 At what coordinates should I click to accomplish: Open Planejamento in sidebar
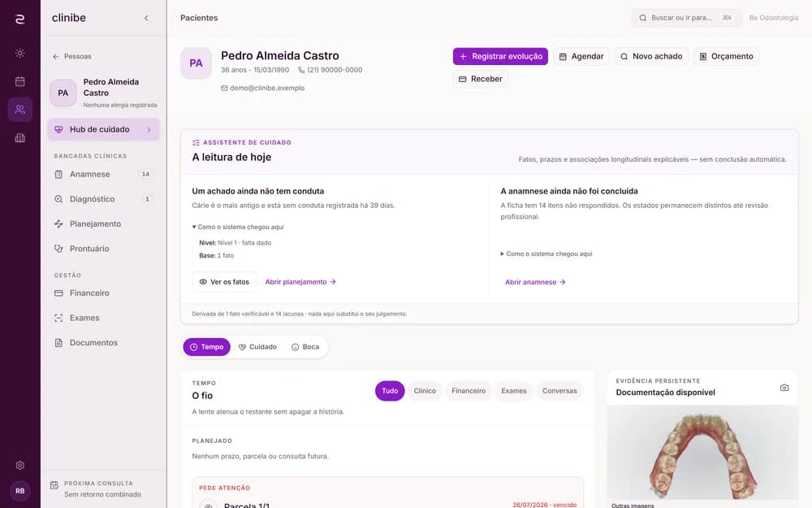(x=103, y=224)
